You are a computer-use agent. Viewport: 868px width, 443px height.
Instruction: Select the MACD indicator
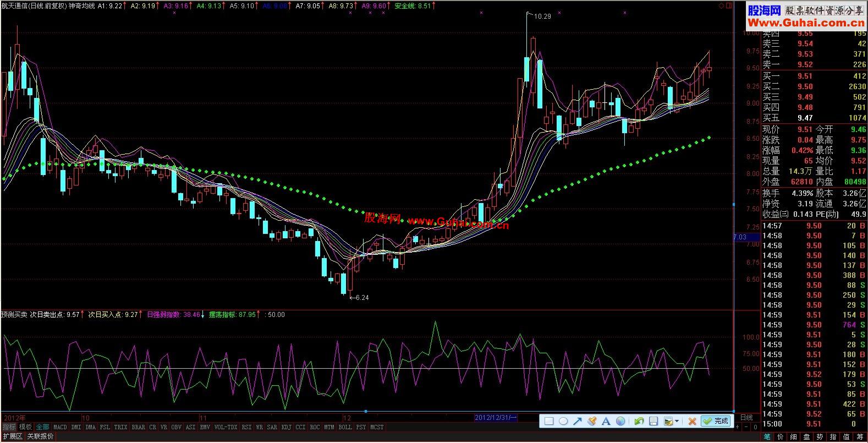point(60,427)
